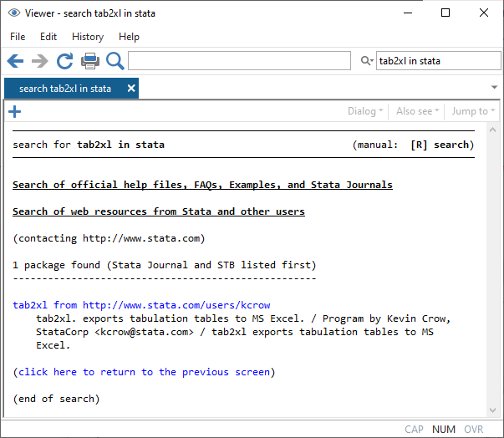
Task: Close the Viewer window
Action: [x=484, y=13]
